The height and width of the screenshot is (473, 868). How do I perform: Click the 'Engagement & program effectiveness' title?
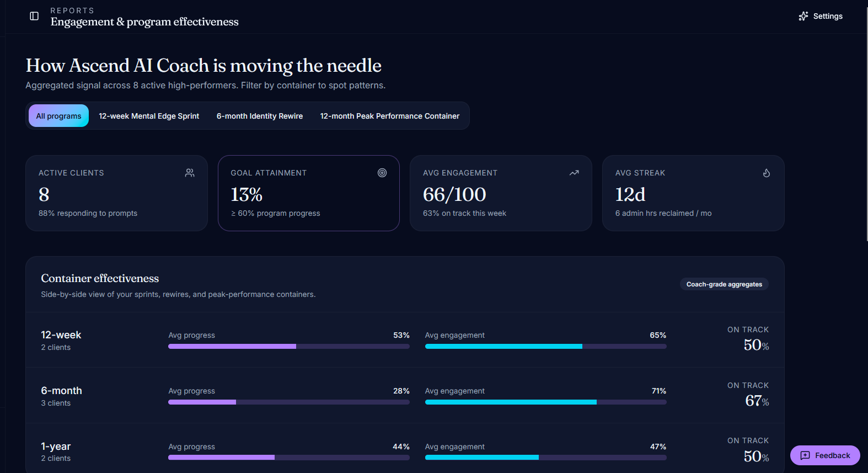point(144,22)
